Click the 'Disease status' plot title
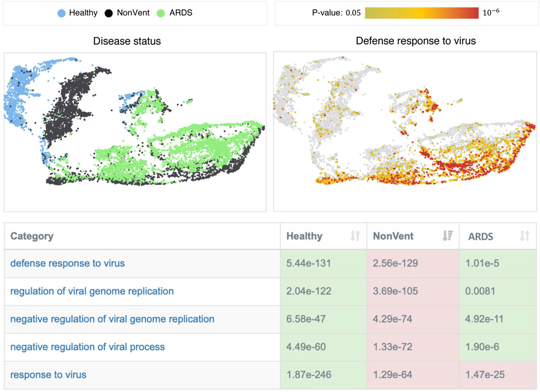The image size is (540, 392). click(x=127, y=41)
